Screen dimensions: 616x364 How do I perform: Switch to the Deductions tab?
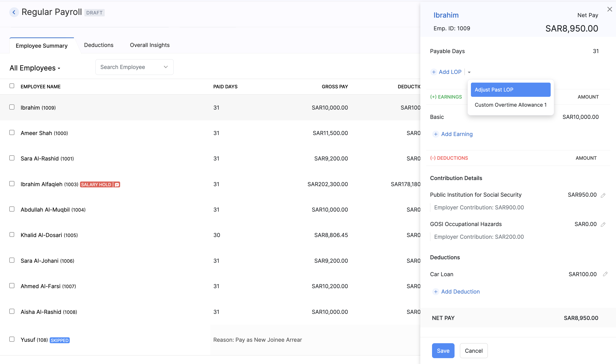pyautogui.click(x=99, y=45)
